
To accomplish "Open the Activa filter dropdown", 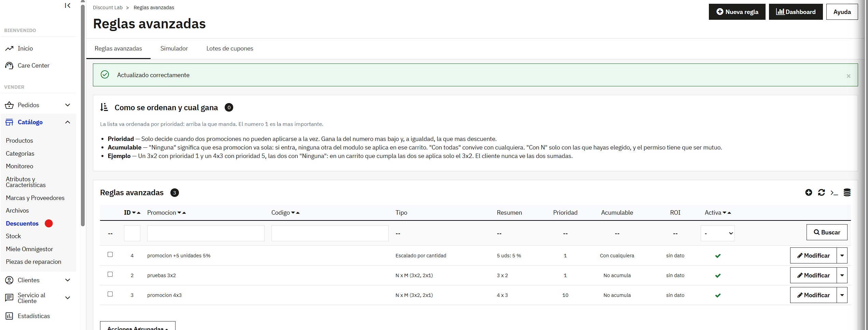I will click(x=717, y=233).
